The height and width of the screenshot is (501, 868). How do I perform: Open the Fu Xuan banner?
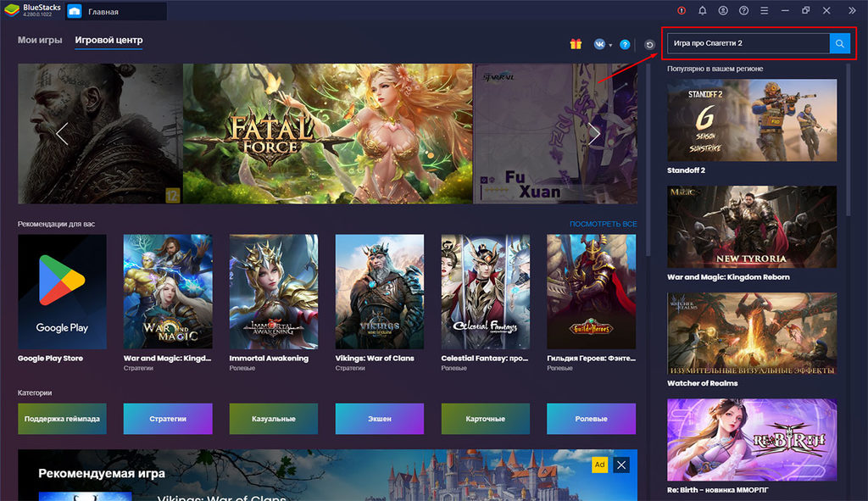pyautogui.click(x=555, y=133)
